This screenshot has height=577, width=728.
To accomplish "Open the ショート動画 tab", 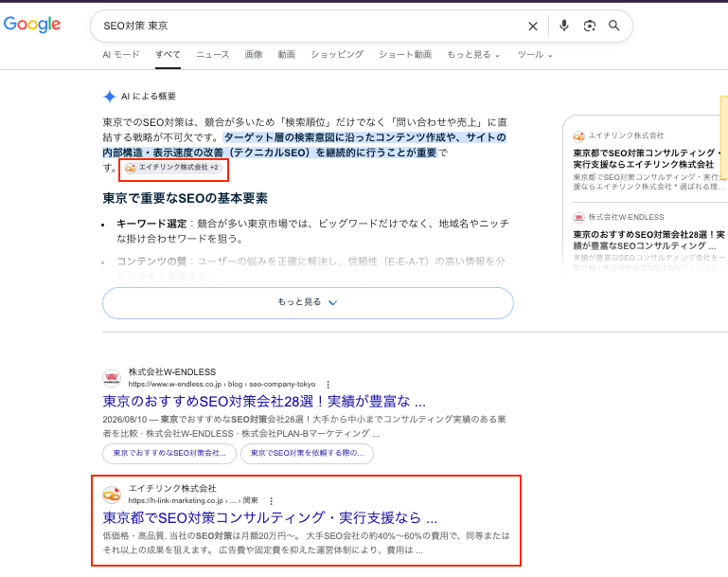I will 405,55.
